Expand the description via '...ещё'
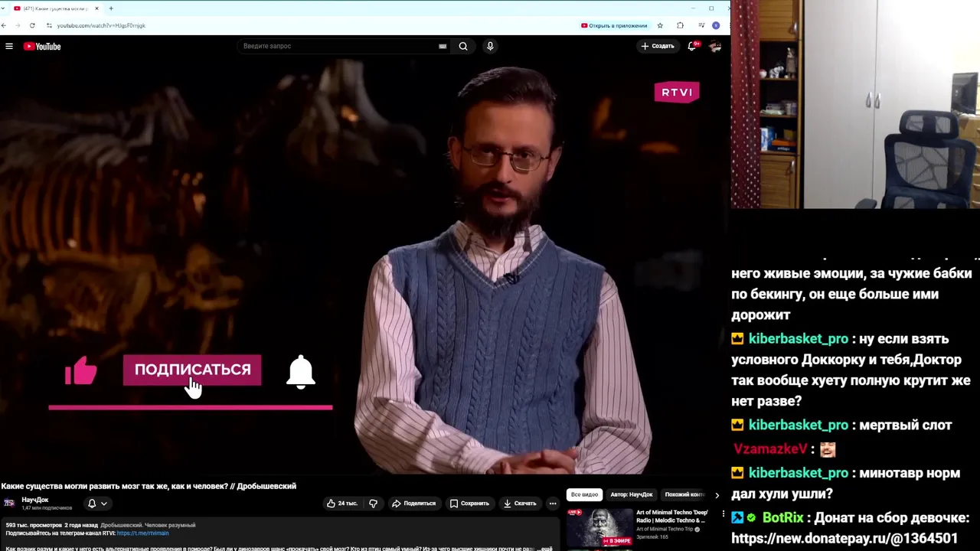The image size is (980, 551). tap(545, 549)
